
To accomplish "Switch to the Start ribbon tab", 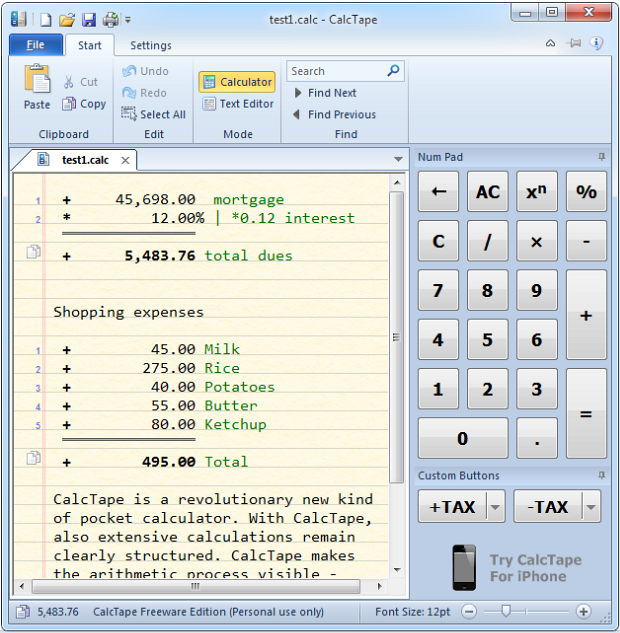I will [x=90, y=45].
